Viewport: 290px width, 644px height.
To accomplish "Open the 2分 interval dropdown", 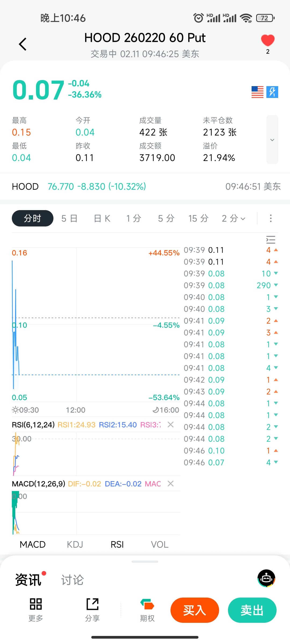I will 233,218.
